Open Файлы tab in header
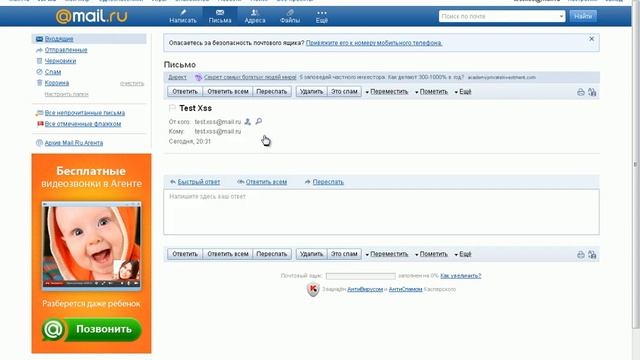This screenshot has height=360, width=640. tap(290, 16)
